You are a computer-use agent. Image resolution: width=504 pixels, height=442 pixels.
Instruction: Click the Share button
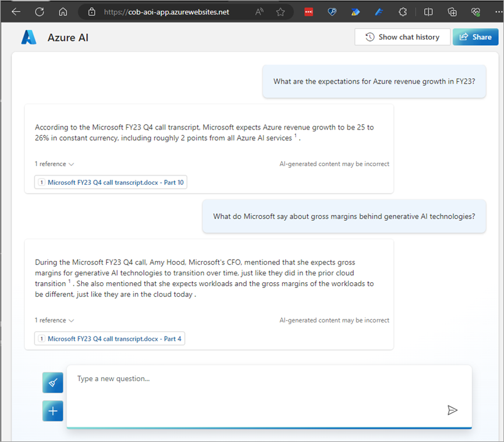475,37
